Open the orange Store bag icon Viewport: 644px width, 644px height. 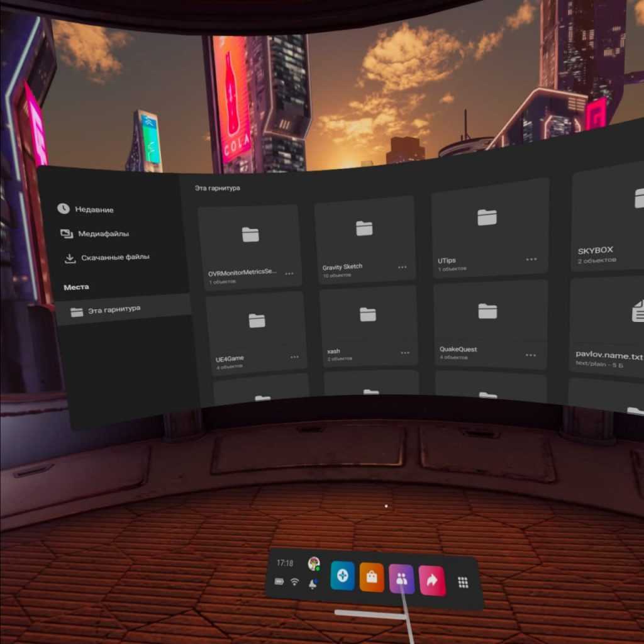pyautogui.click(x=372, y=578)
